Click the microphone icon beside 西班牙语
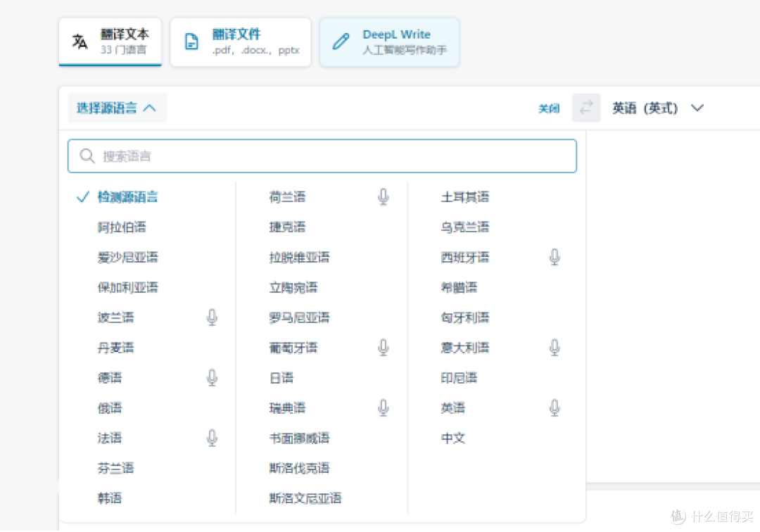 point(555,258)
